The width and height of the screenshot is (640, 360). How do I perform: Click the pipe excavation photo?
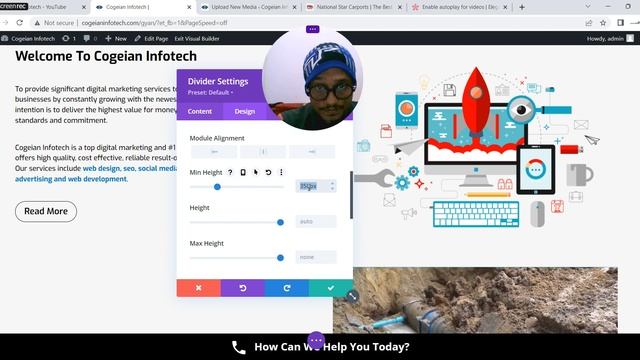pyautogui.click(x=475, y=300)
